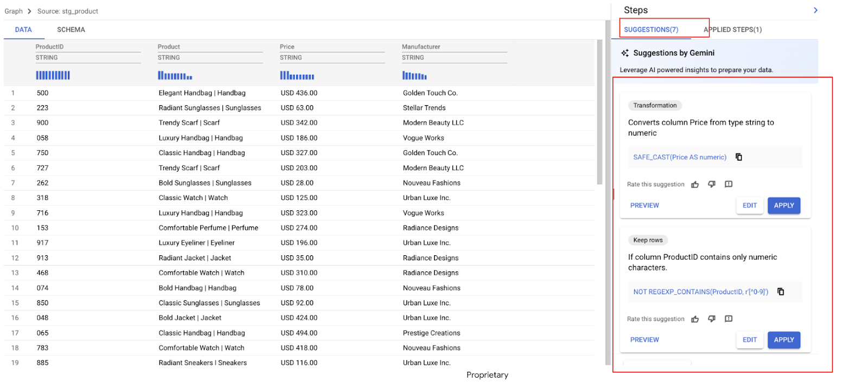Select the SUGGESTIONS(7) tab

(651, 30)
